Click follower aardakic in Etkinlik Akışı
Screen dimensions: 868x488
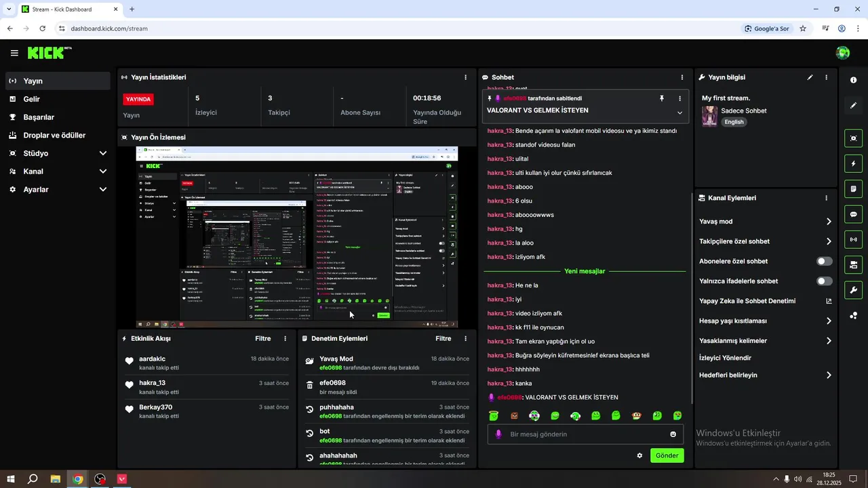(x=152, y=359)
